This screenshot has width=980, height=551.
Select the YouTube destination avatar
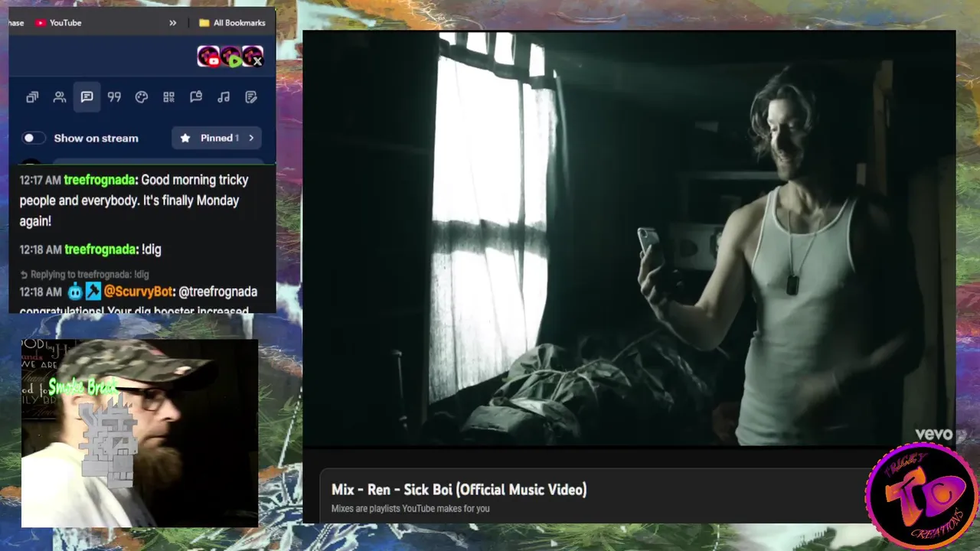pyautogui.click(x=208, y=57)
